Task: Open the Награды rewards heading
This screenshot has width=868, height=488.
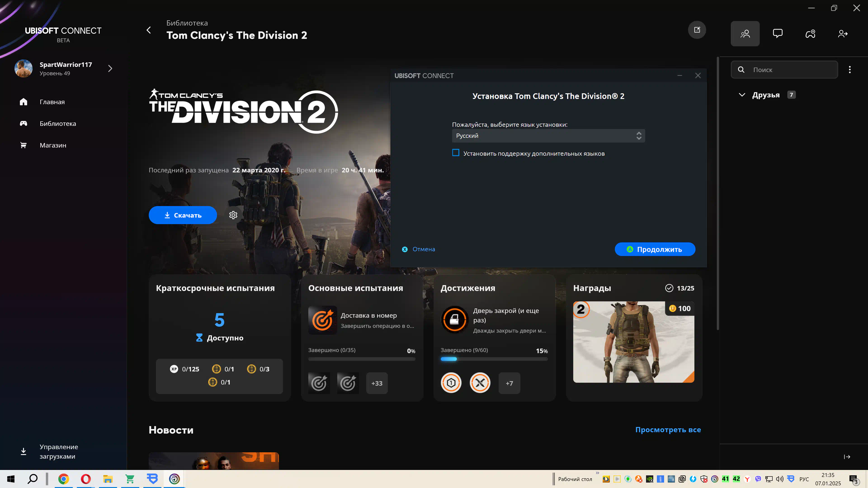Action: (x=592, y=288)
